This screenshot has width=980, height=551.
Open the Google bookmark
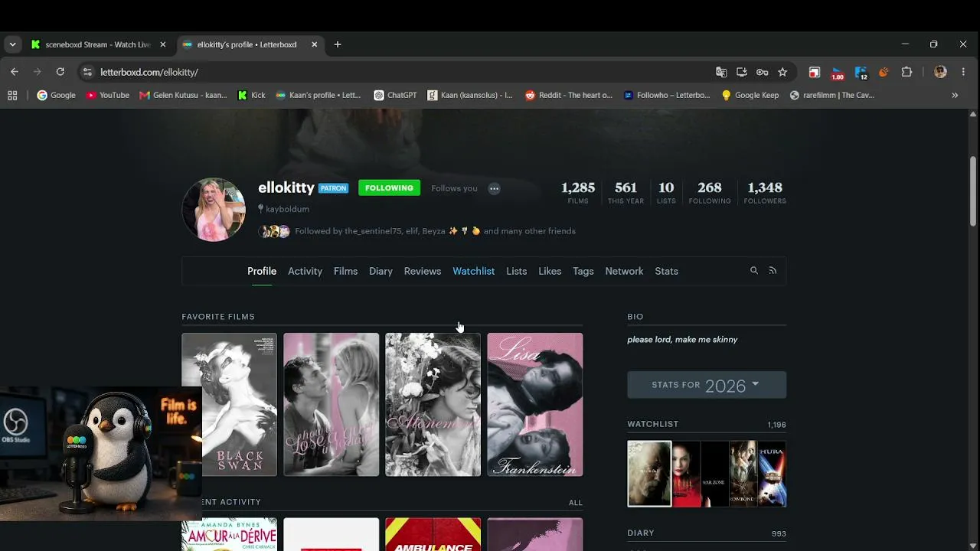57,95
